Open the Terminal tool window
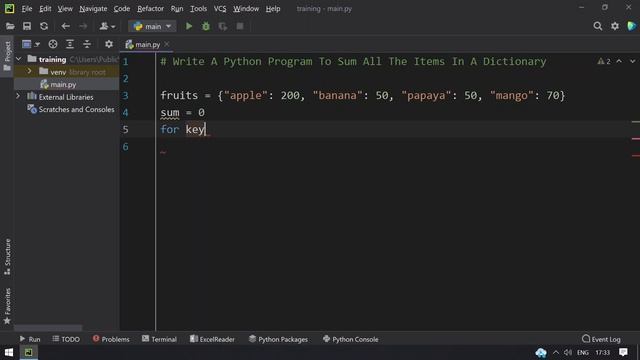640x360 pixels. click(159, 339)
